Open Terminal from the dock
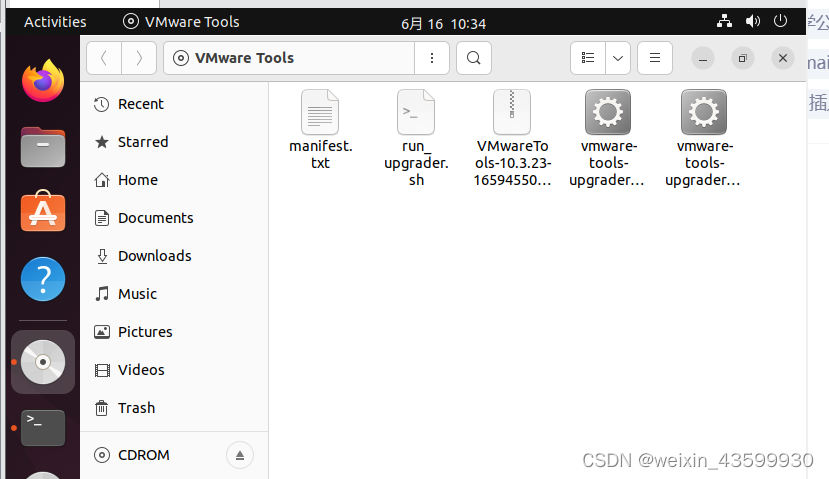This screenshot has width=829, height=479. point(43,428)
